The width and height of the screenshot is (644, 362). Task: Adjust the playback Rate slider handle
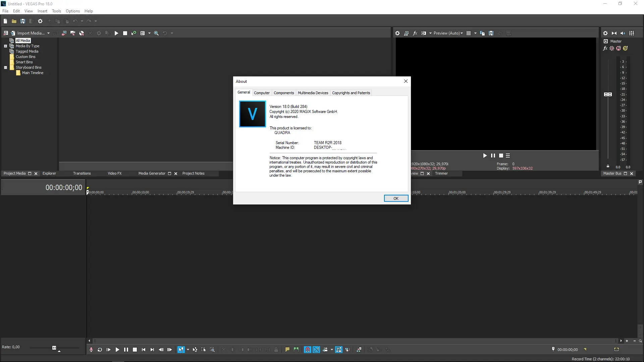click(x=54, y=348)
